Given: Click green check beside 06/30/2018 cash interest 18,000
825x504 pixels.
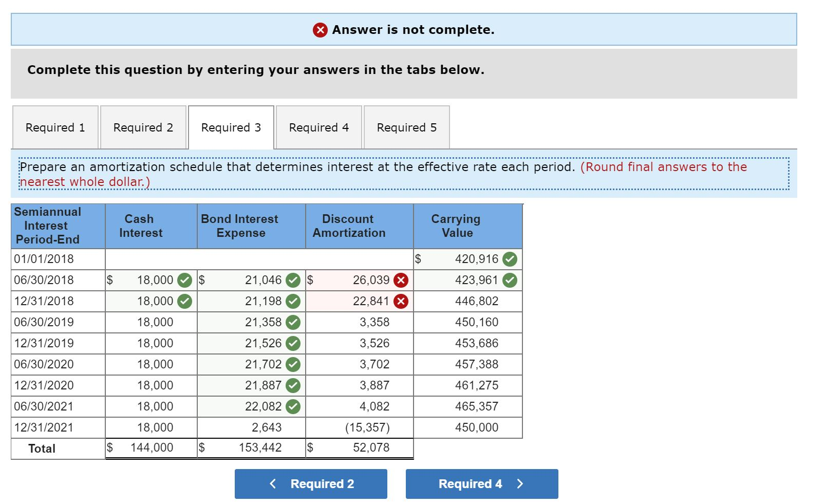Looking at the screenshot, I should (x=184, y=280).
